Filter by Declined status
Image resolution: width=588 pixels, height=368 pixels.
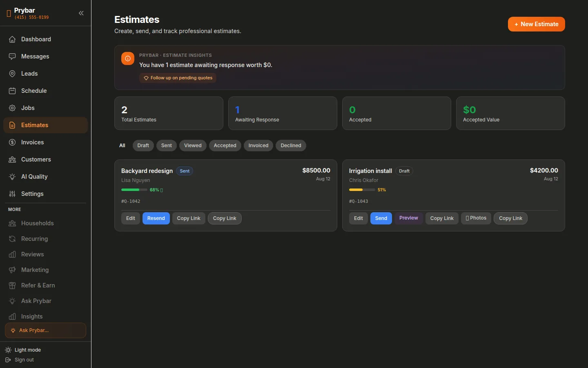291,146
